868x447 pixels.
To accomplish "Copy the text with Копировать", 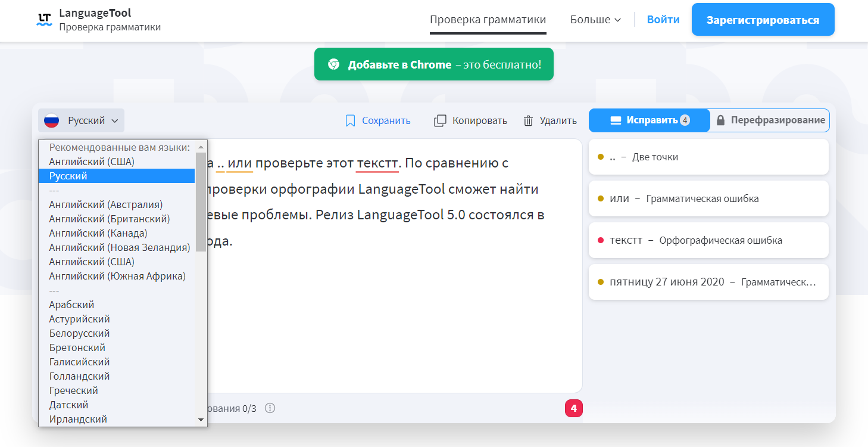I will click(x=471, y=120).
